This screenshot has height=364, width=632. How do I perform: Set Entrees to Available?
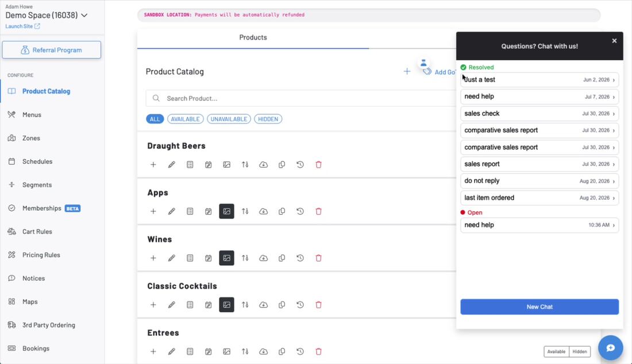[556, 351]
